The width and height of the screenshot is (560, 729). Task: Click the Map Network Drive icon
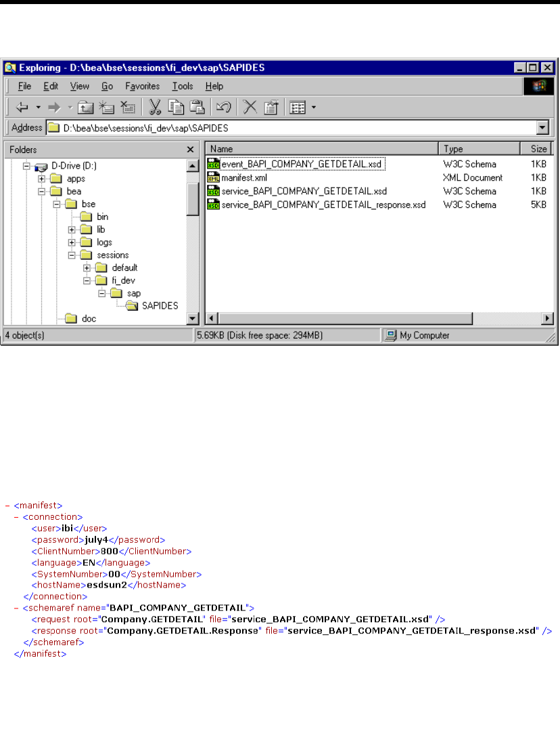click(x=106, y=108)
